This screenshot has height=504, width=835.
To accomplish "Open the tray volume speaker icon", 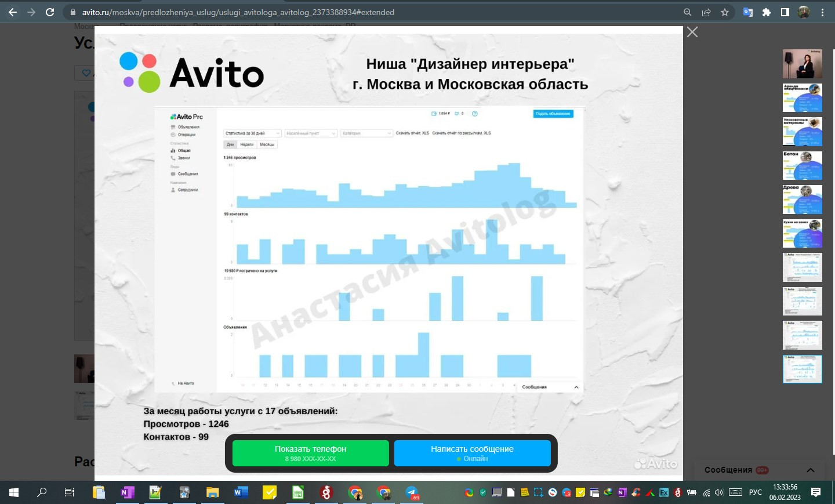I will [719, 492].
